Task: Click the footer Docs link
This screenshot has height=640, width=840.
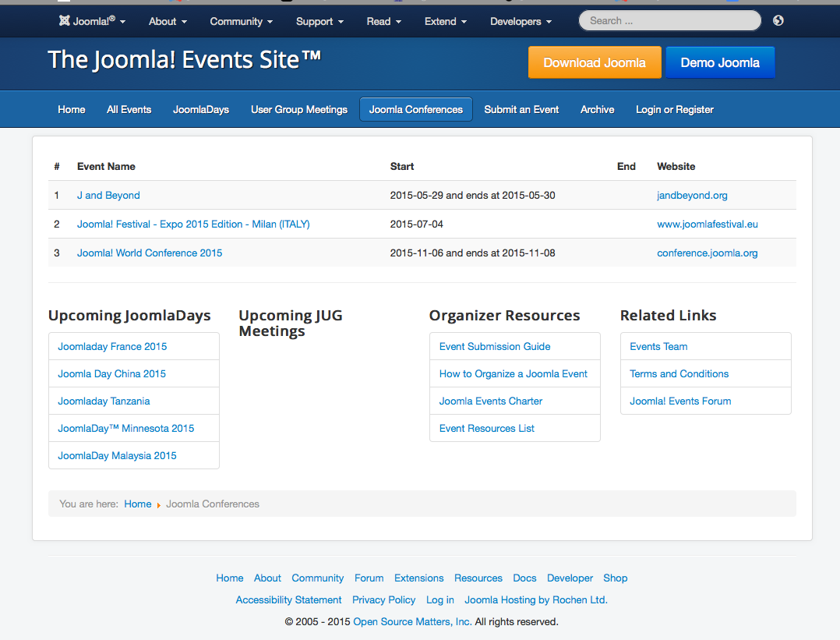Action: click(524, 578)
